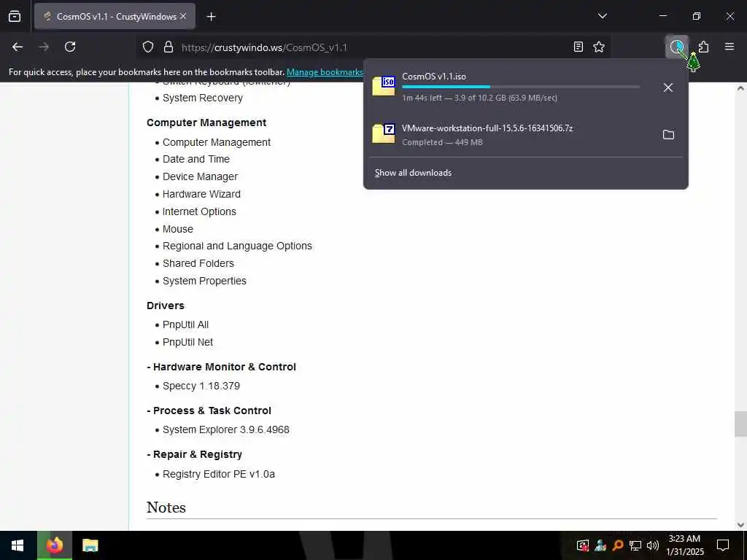Click the page vertical scrollbar thumb
The width and height of the screenshot is (747, 560).
[x=740, y=424]
